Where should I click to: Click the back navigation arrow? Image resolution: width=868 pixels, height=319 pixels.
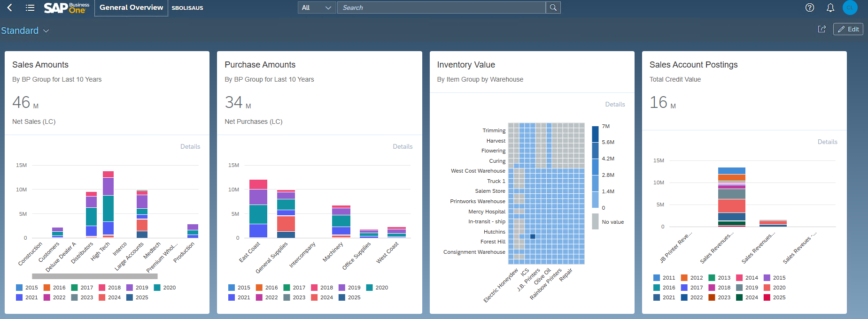pos(9,8)
